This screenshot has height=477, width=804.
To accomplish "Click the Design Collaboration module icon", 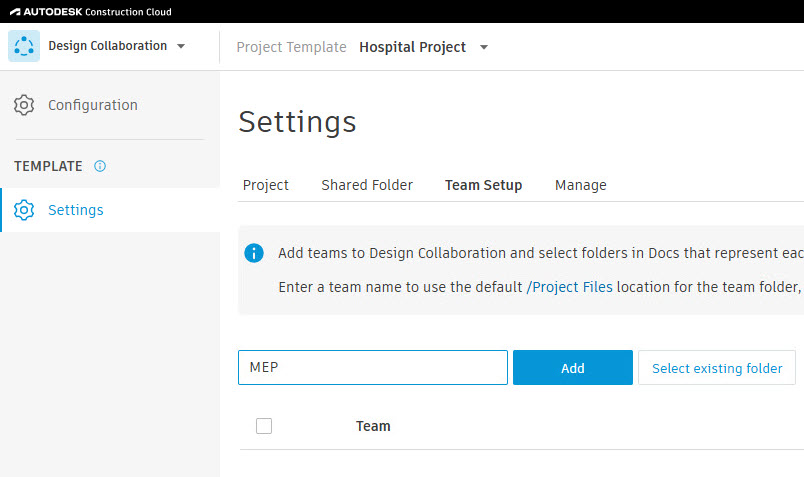I will coord(24,46).
